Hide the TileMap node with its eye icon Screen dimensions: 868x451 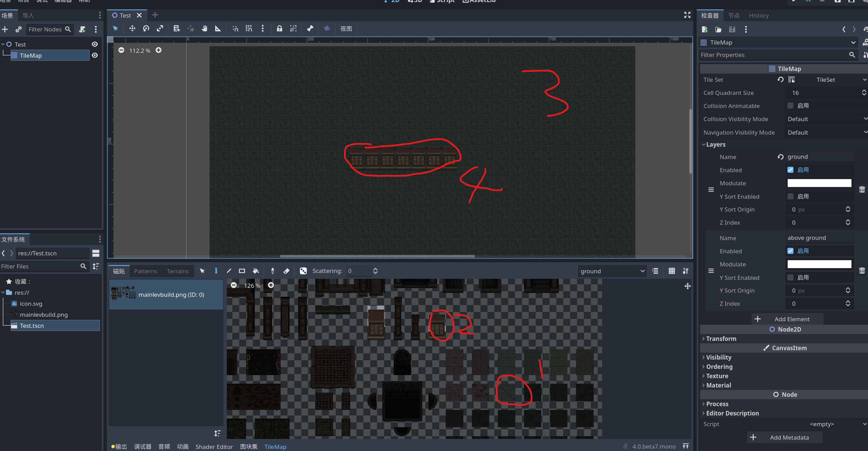point(94,55)
